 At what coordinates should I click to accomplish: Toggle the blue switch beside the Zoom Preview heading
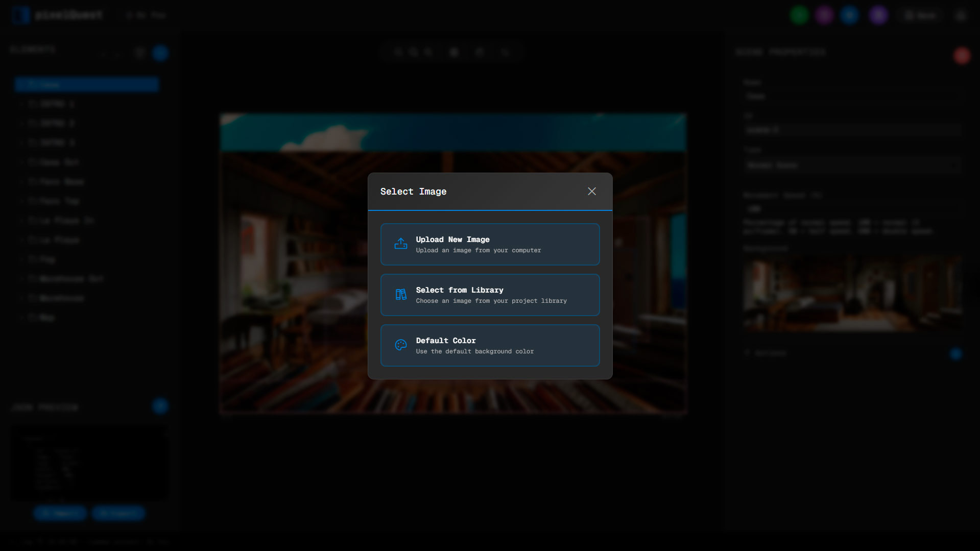click(x=160, y=406)
